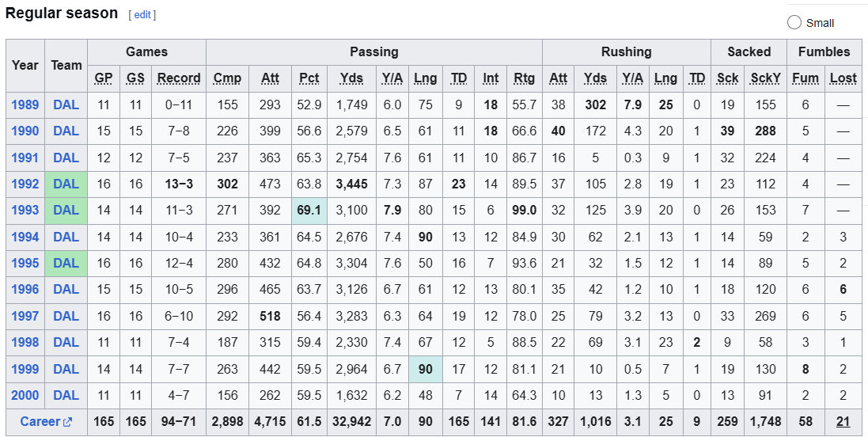The width and height of the screenshot is (868, 437).
Task: Open the 1993 season link
Action: coord(25,210)
